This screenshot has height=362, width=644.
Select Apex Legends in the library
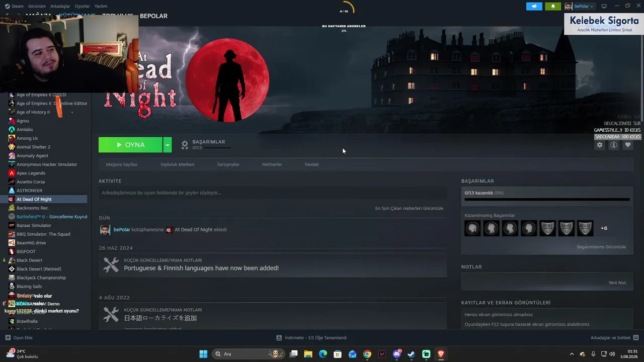point(31,173)
